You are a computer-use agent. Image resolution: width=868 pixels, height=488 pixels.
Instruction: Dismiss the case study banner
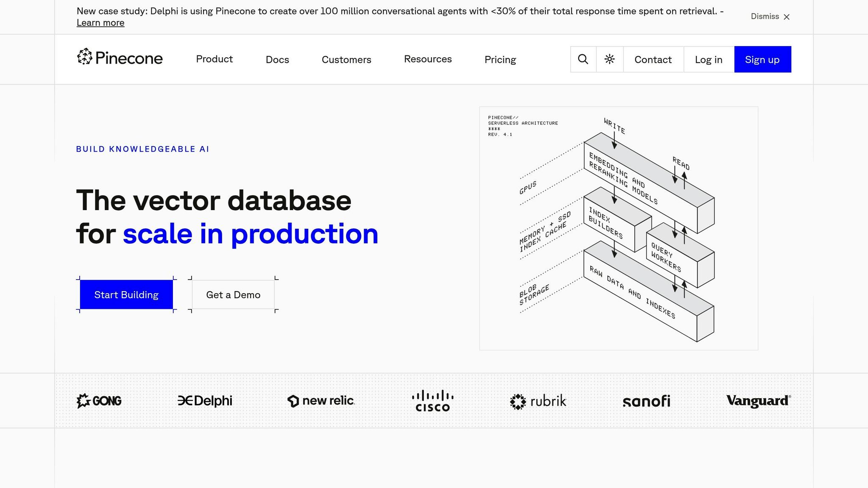point(770,17)
